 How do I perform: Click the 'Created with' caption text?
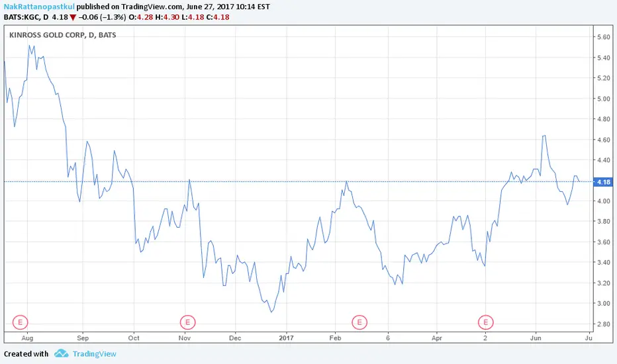tap(26, 354)
